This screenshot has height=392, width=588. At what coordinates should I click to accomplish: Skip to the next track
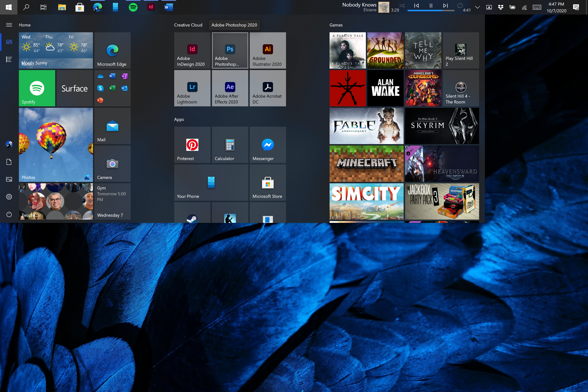coord(445,5)
